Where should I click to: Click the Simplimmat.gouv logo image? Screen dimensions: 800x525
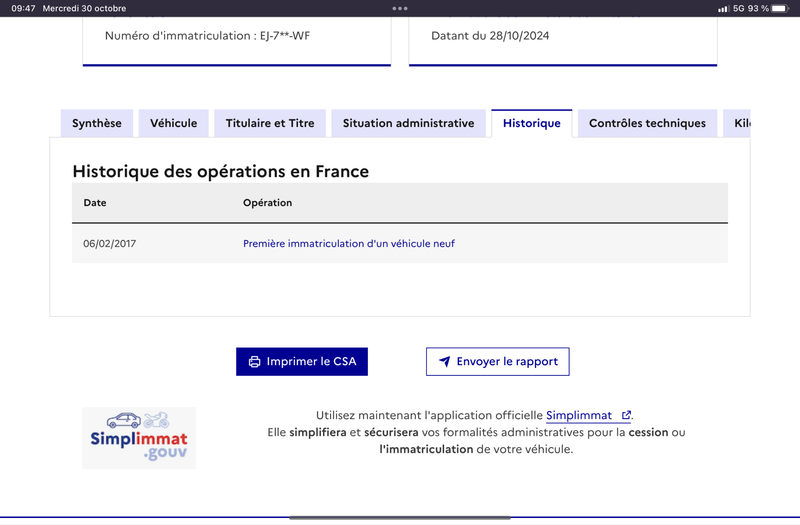coord(139,438)
